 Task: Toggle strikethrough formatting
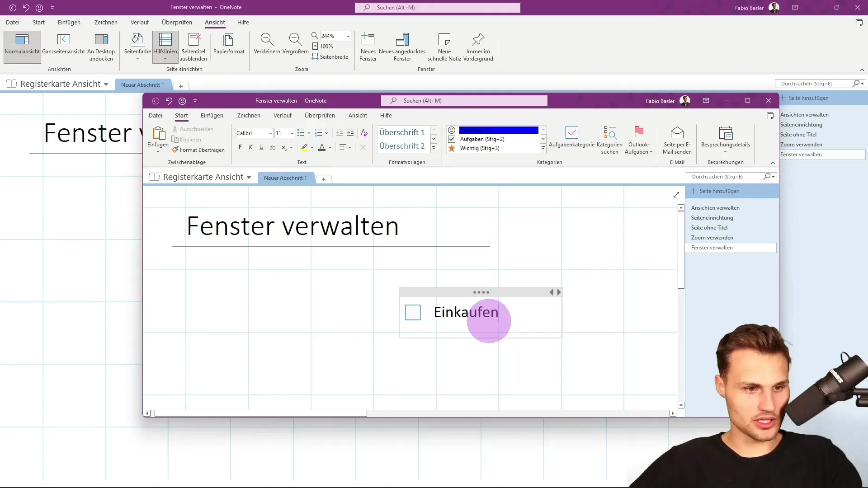point(272,147)
